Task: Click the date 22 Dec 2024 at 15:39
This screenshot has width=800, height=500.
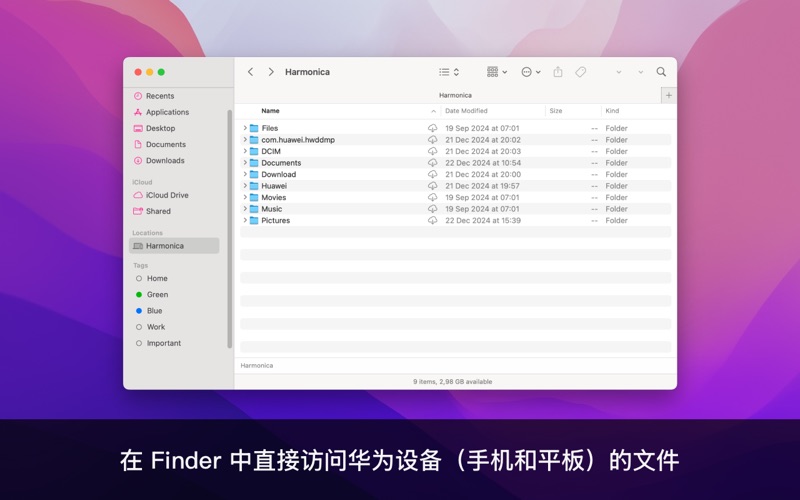Action: [x=483, y=220]
